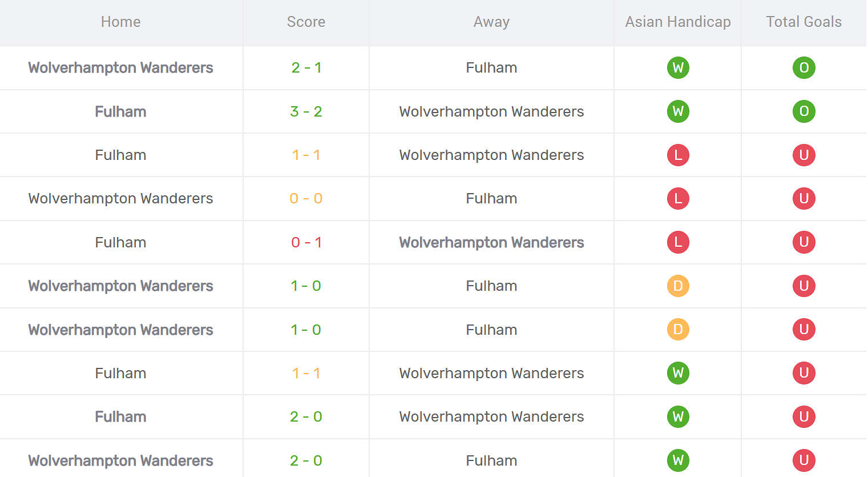The image size is (868, 477).
Task: Click the Home column header
Action: coord(120,22)
